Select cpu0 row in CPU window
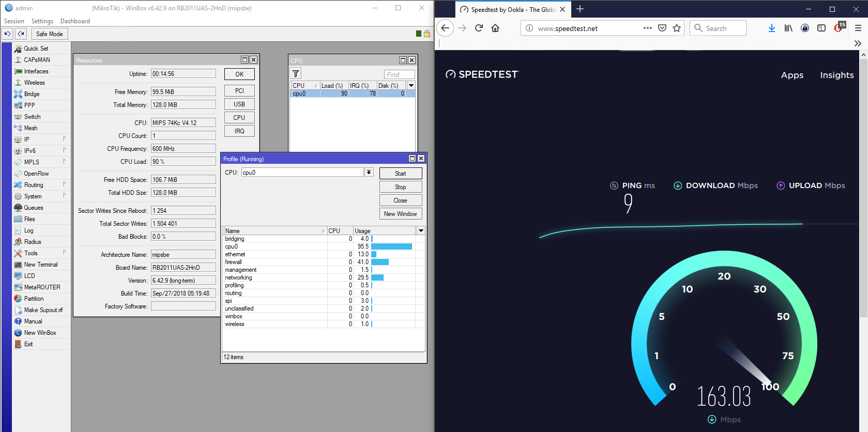This screenshot has width=868, height=432. [x=353, y=94]
